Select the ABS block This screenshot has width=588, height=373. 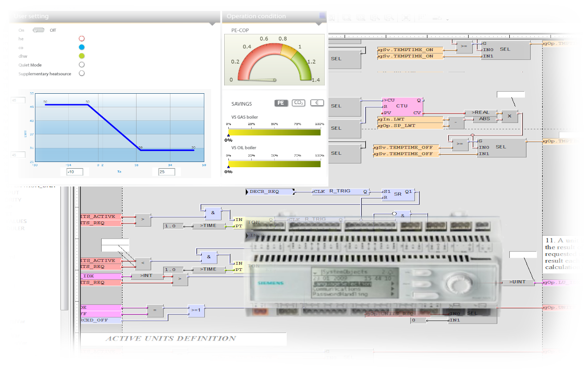[x=484, y=119]
